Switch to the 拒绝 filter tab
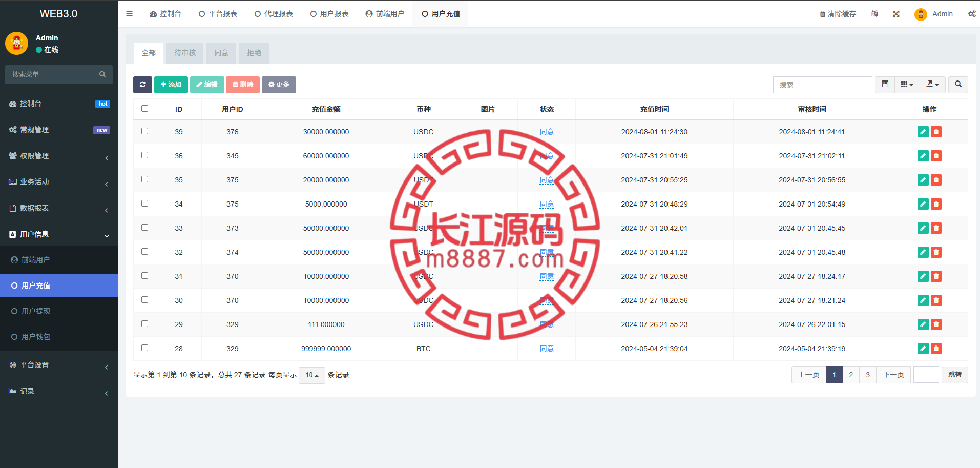The height and width of the screenshot is (468, 980). coord(254,53)
